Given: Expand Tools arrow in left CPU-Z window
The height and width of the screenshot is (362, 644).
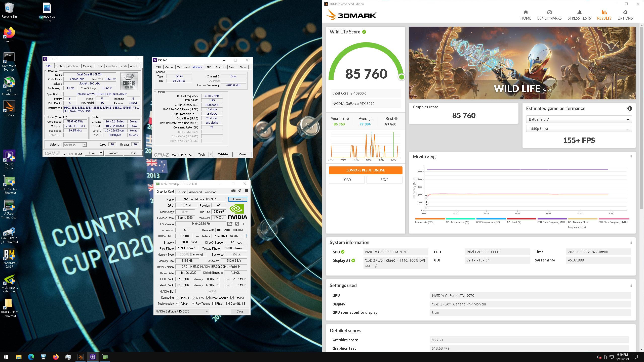Looking at the screenshot, I should pyautogui.click(x=101, y=153).
